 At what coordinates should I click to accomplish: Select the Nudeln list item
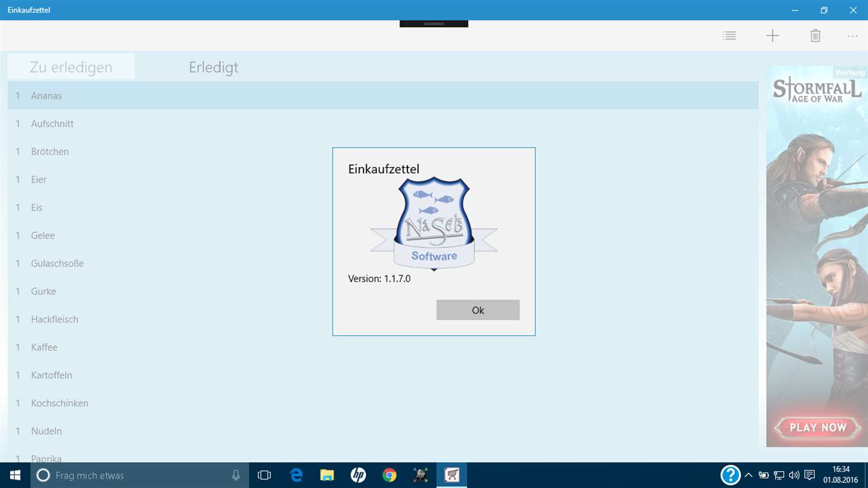click(x=383, y=431)
